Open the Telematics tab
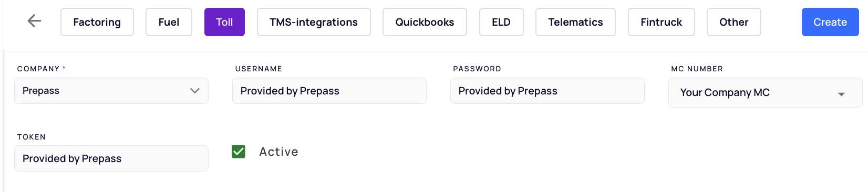 pyautogui.click(x=575, y=22)
